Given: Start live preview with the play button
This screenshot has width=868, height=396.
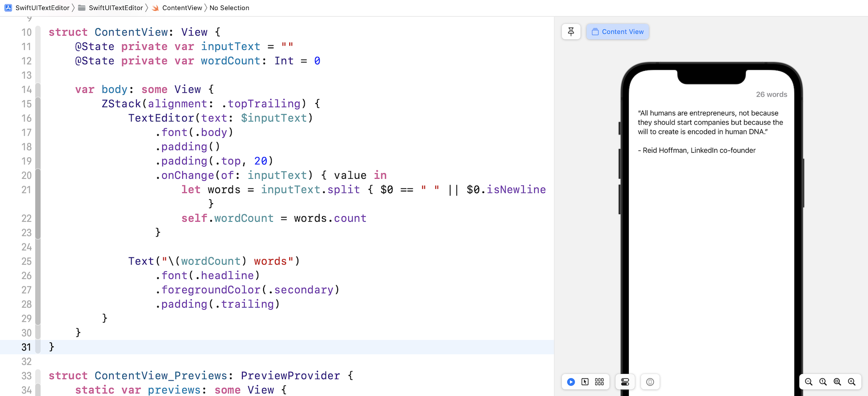Looking at the screenshot, I should pos(571,382).
